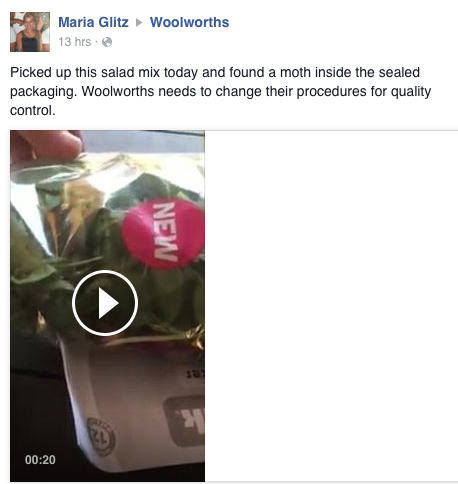Play the salad mix video

coord(105,303)
